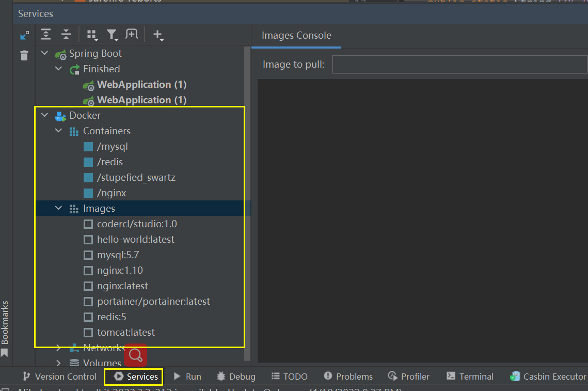
Task: Select the codercl/studio:1.0 image
Action: 137,224
